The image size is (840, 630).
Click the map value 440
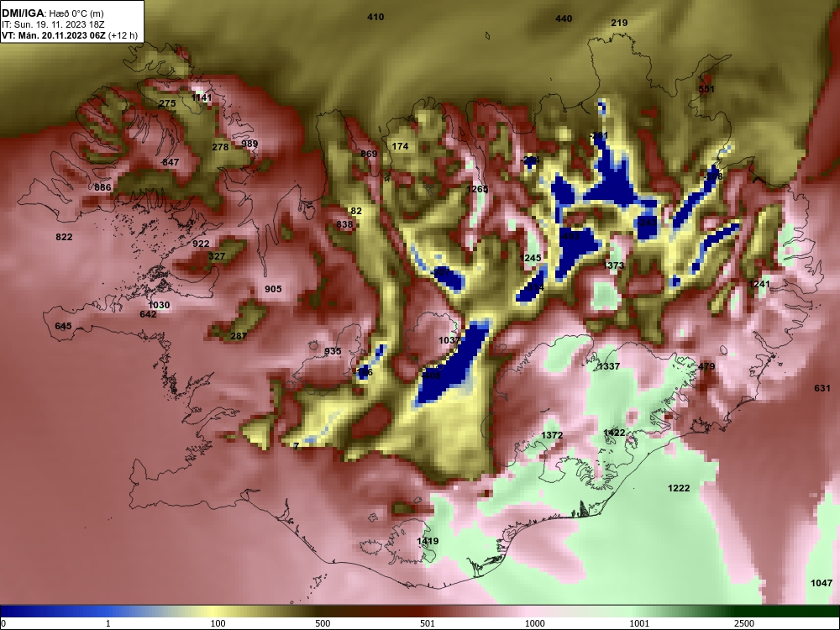[564, 18]
